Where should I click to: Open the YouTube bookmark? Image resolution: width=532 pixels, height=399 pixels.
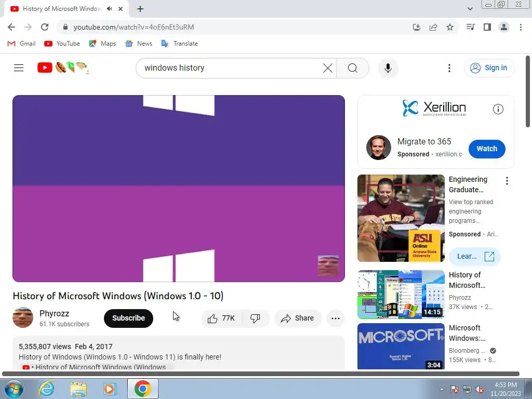[x=62, y=44]
